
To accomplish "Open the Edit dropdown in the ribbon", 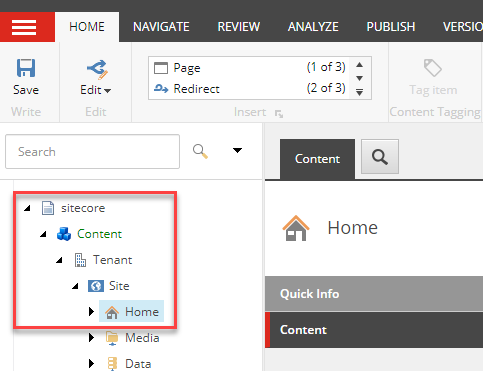I will point(96,90).
